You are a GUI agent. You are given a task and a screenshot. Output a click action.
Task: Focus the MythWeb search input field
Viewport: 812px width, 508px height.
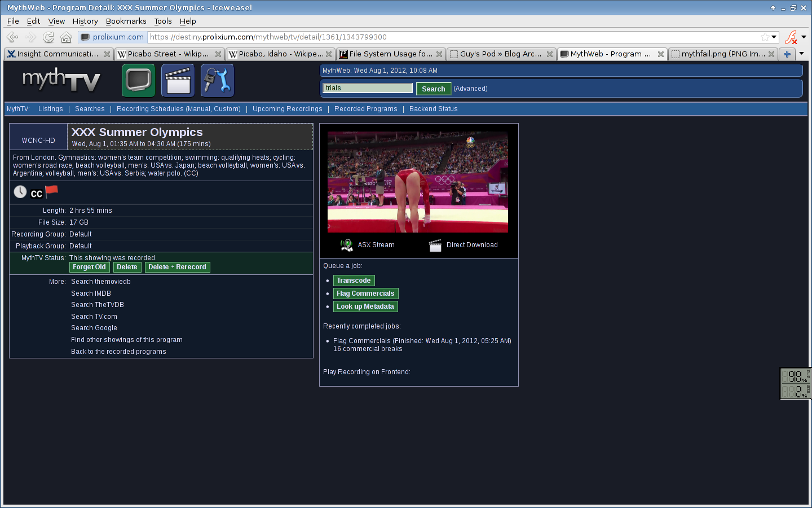tap(368, 88)
